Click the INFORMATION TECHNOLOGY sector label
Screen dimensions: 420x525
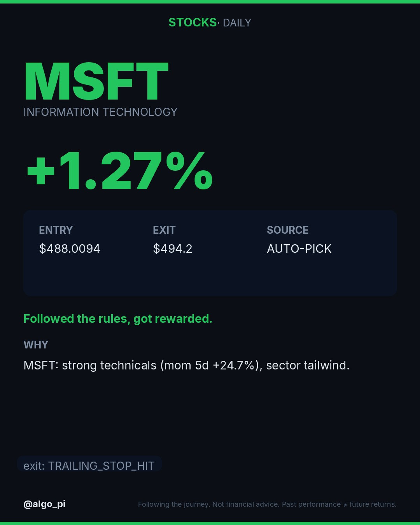coord(100,112)
